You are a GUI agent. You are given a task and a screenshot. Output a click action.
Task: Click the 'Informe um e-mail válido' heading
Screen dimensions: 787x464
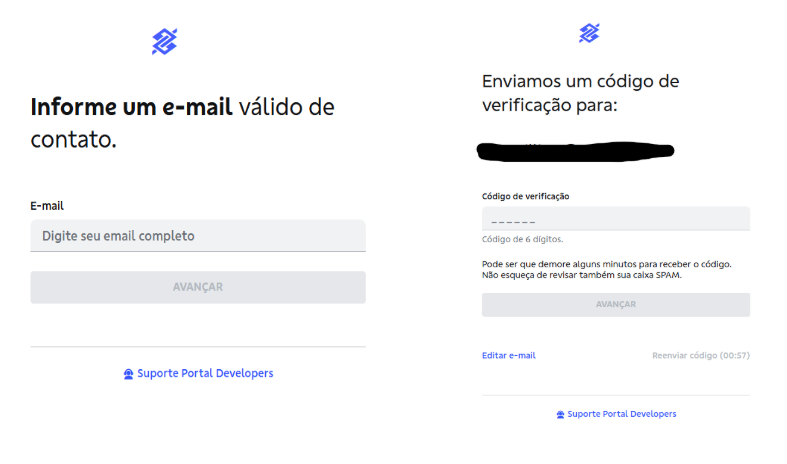click(x=182, y=123)
